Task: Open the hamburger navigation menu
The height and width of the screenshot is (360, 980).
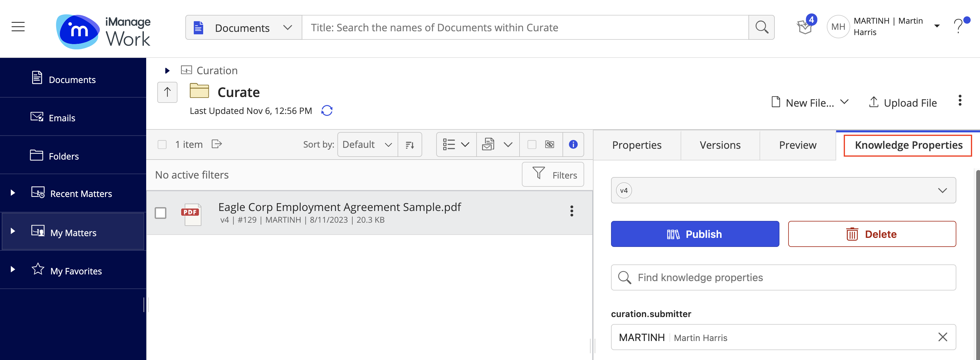Action: (x=18, y=27)
